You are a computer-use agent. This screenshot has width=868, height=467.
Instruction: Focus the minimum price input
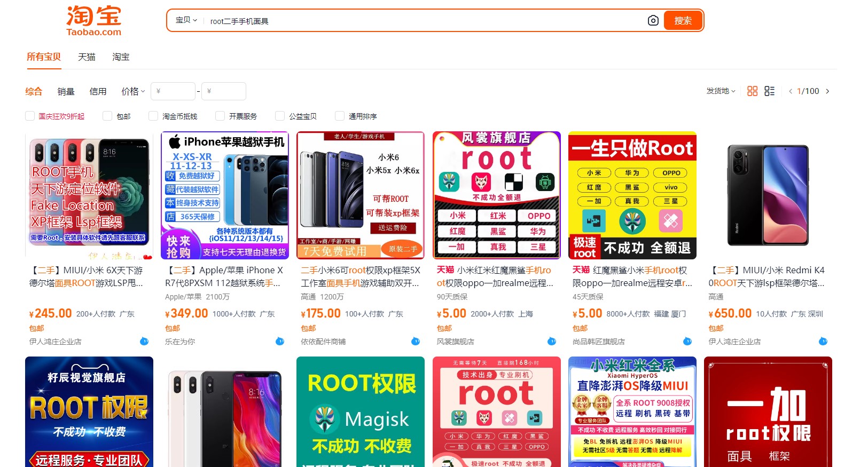(173, 91)
